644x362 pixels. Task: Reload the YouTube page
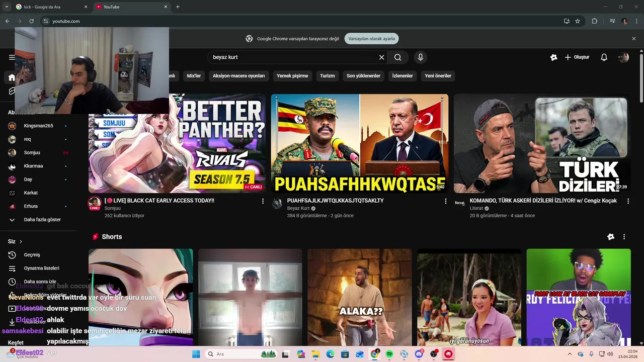[31, 21]
